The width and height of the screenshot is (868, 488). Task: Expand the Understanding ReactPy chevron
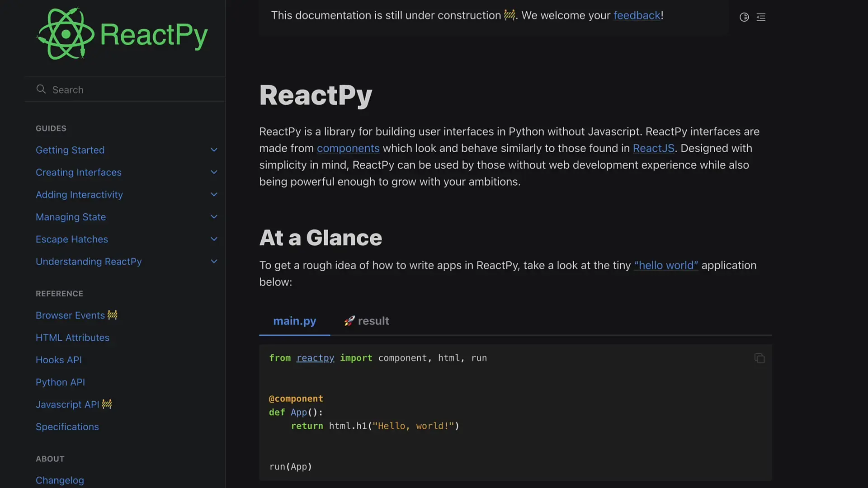(214, 261)
